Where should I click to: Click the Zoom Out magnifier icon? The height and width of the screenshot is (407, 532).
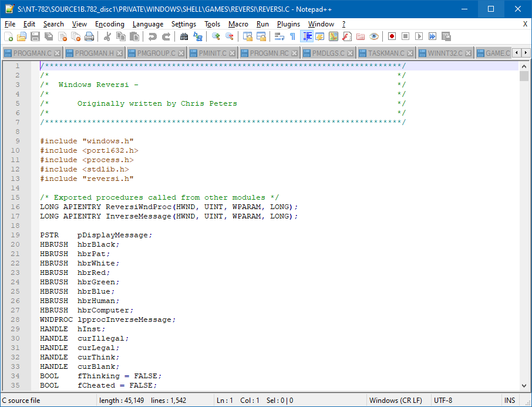230,36
